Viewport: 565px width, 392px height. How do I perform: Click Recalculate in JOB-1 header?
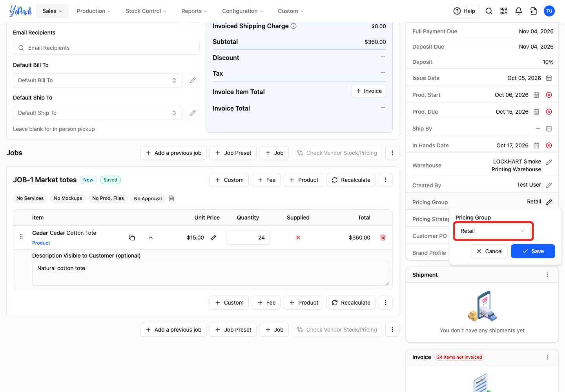[x=351, y=180]
